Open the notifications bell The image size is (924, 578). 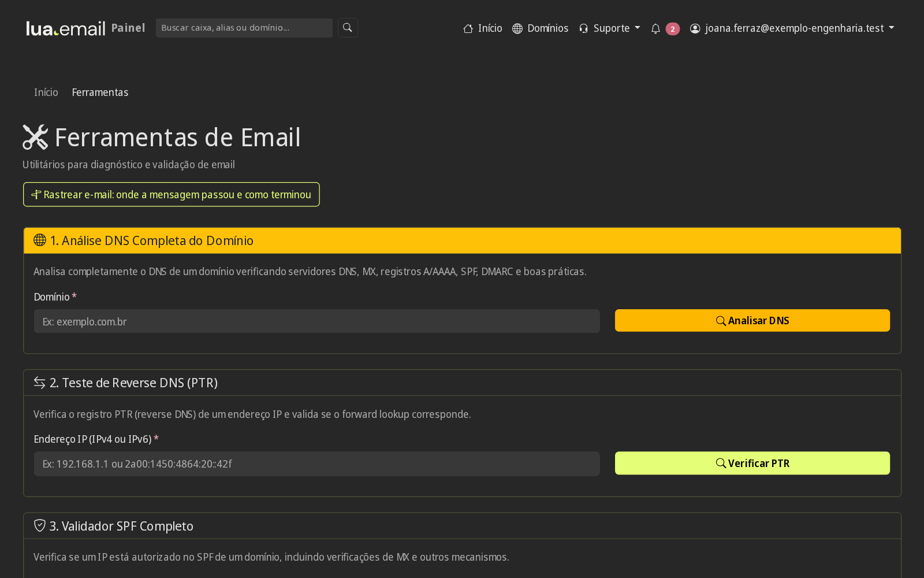(655, 28)
